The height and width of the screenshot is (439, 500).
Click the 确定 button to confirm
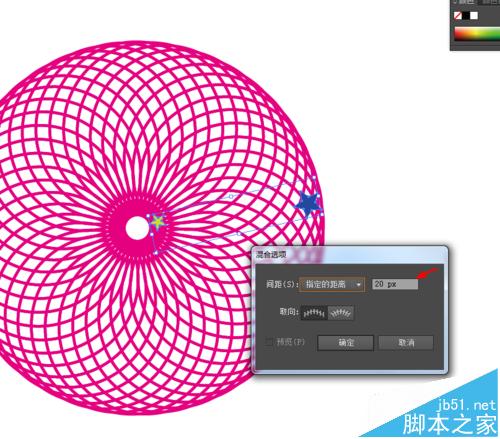coord(346,342)
